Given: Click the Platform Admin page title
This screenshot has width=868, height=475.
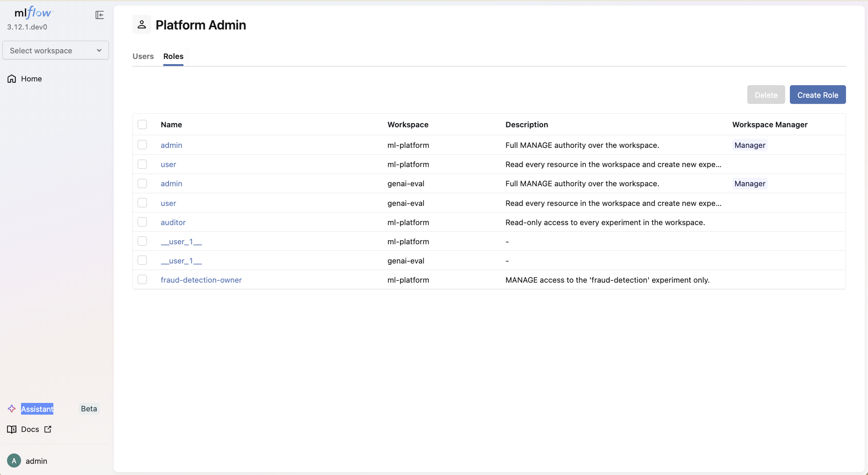Looking at the screenshot, I should click(x=201, y=25).
